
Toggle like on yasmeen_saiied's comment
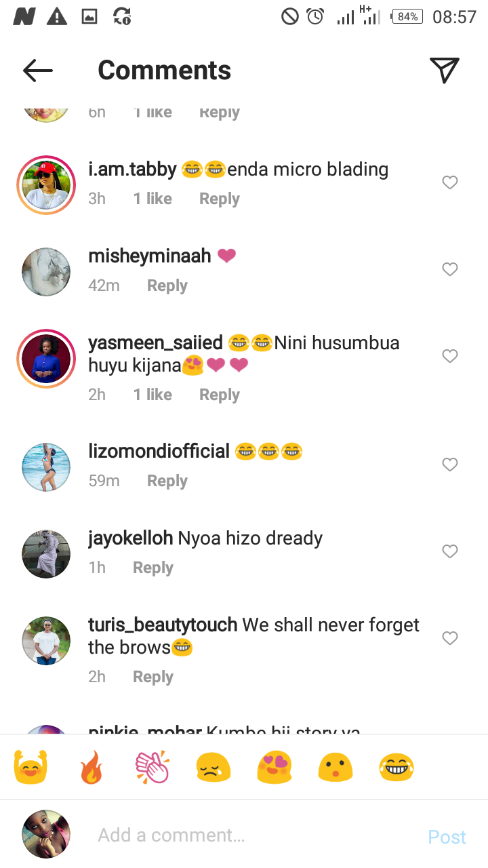[x=450, y=356]
